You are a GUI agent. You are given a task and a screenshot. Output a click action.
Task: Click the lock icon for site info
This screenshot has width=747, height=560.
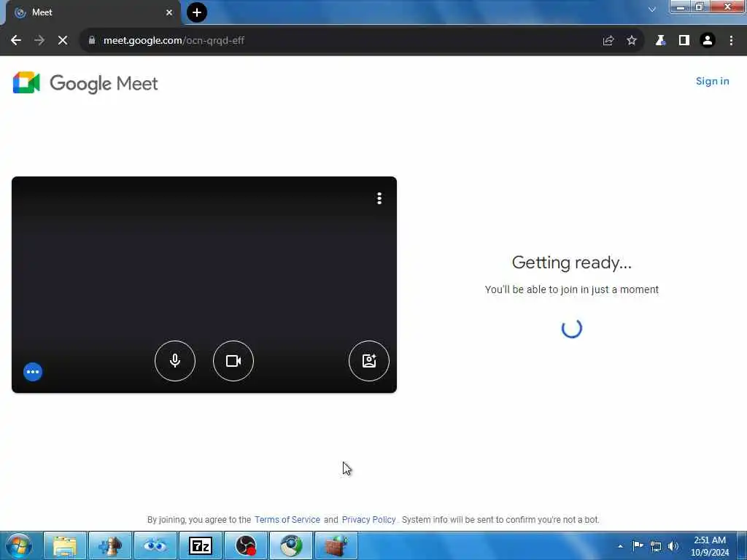pos(92,41)
